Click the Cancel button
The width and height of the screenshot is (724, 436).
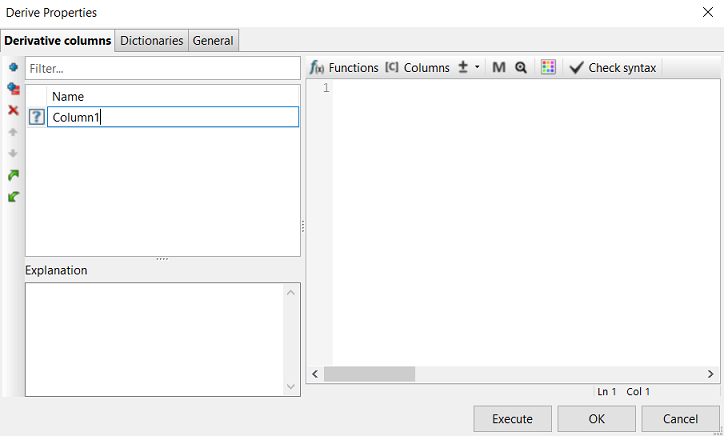[x=680, y=418]
